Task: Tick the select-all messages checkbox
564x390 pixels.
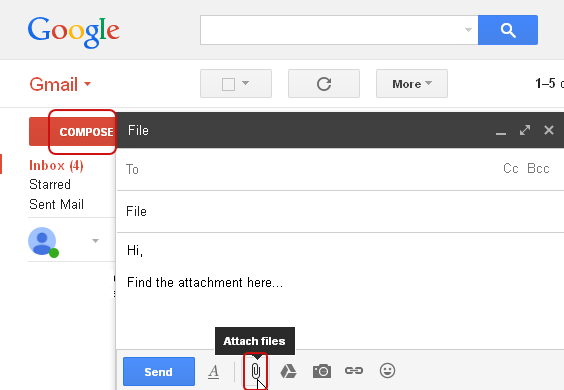Action: [x=228, y=85]
